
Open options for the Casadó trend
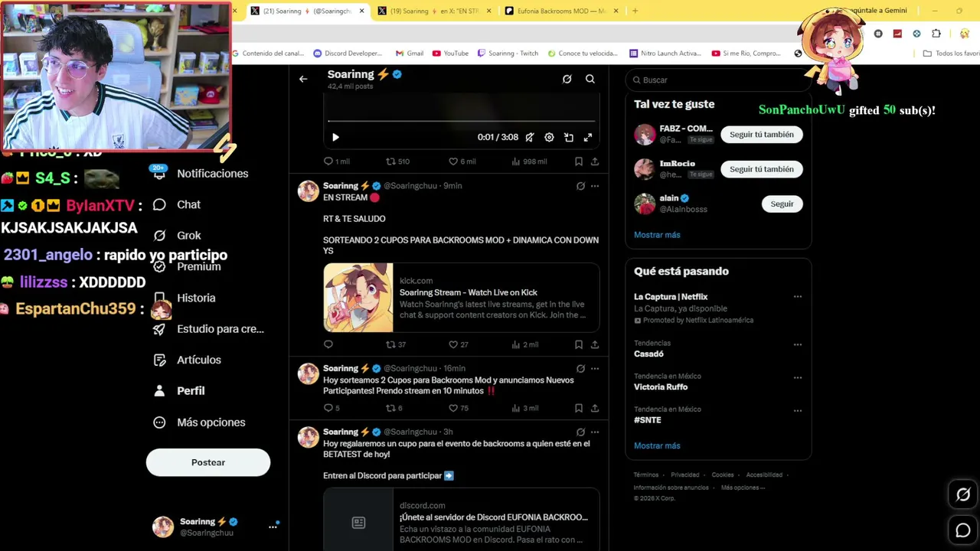click(798, 344)
